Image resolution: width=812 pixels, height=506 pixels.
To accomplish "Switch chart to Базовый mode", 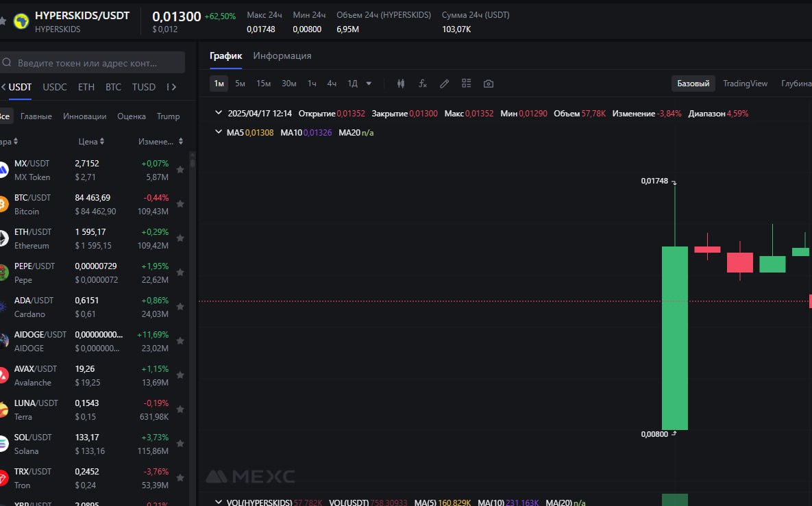I will pos(693,84).
